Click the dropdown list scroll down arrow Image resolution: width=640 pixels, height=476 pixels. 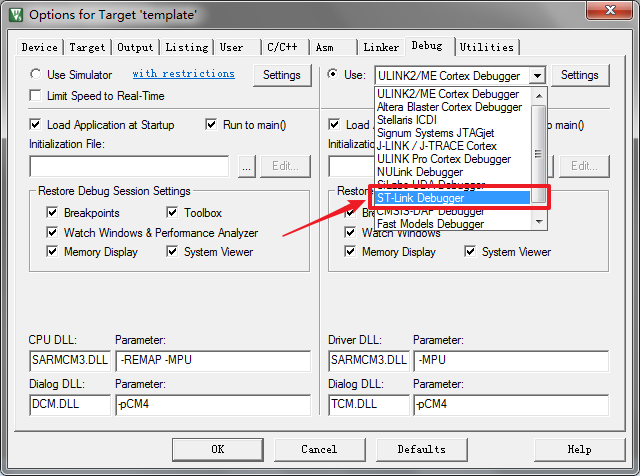tap(539, 222)
